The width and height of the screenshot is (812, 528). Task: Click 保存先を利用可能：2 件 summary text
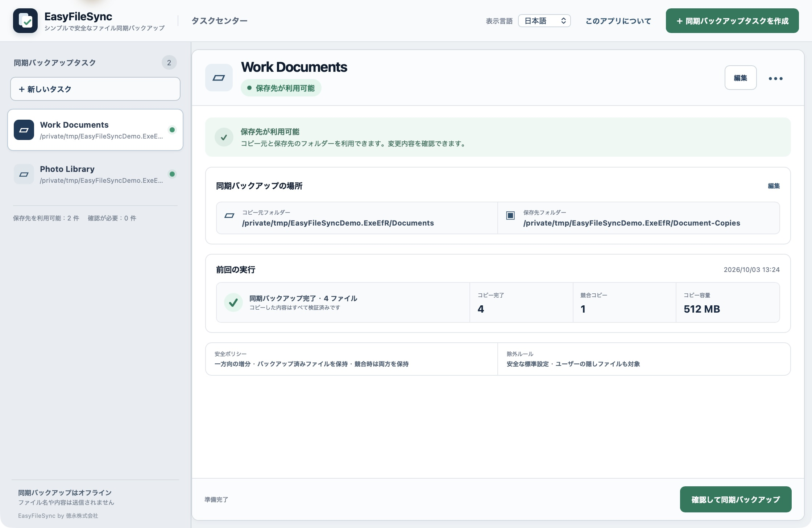pyautogui.click(x=46, y=218)
